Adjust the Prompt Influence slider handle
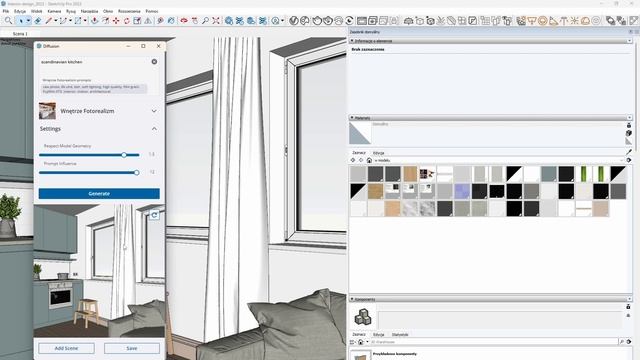 (137, 172)
